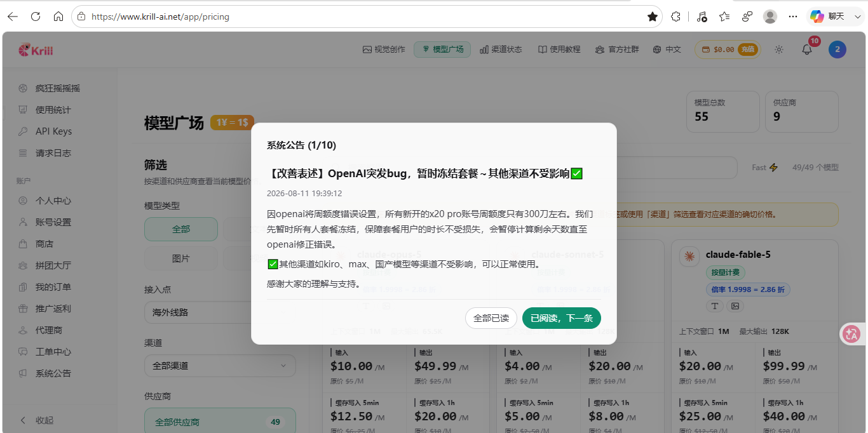Open the 中文 language selector
The image size is (868, 433).
click(667, 50)
